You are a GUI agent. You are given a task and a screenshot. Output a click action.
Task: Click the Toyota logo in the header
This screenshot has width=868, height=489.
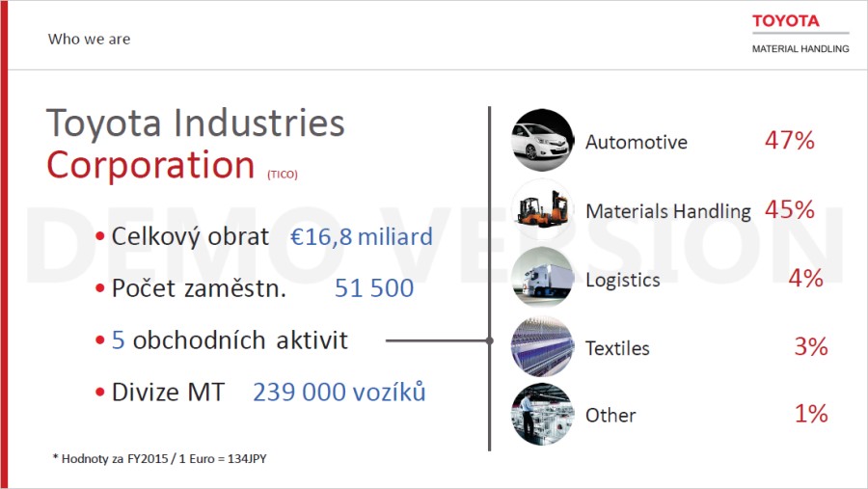(x=785, y=21)
